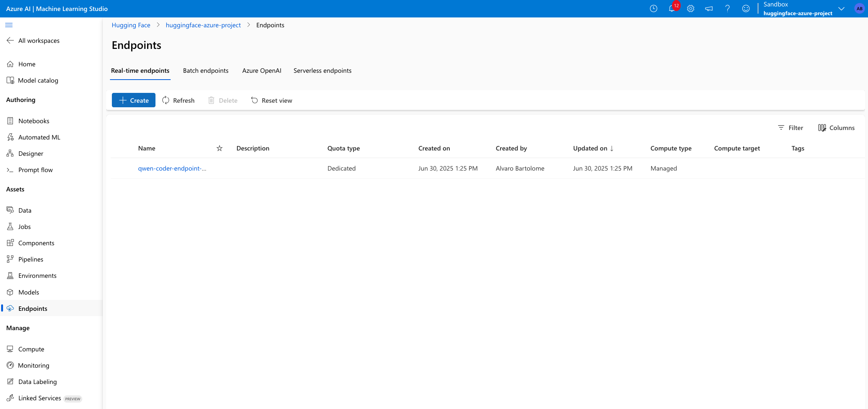The image size is (868, 409).
Task: Open the AB account avatar menu
Action: pos(859,8)
